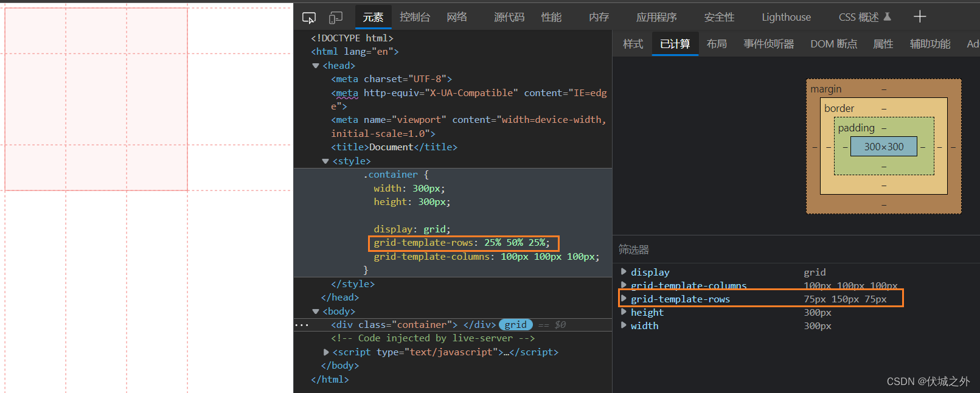Select the 样式 sidebar tab
This screenshot has width=980, height=393.
click(x=633, y=44)
